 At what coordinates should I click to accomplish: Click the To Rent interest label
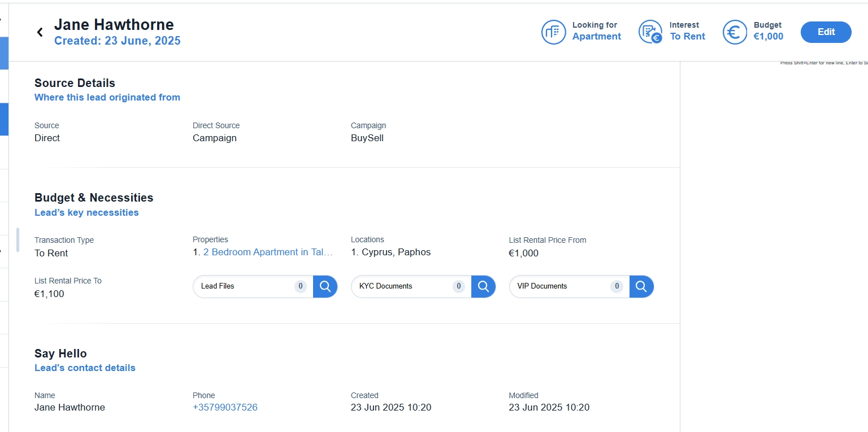click(688, 37)
